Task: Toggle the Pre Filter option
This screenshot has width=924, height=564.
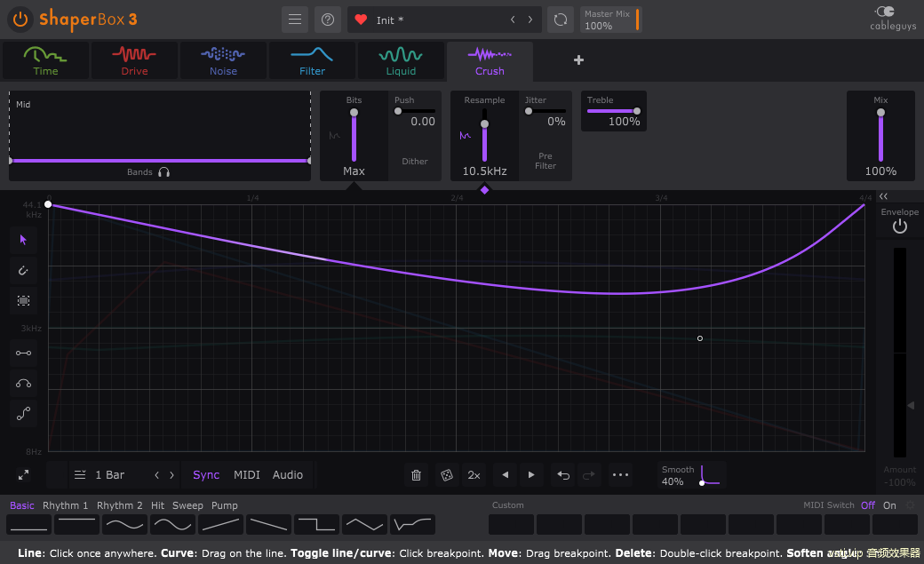Action: (x=546, y=161)
